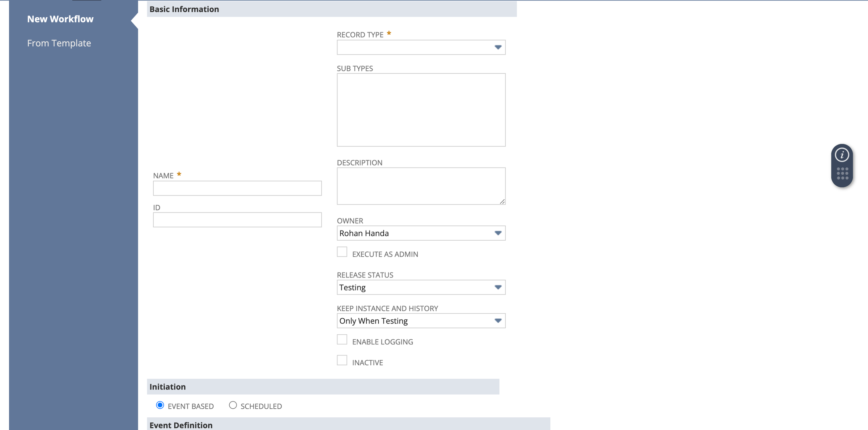Open the Release Status dropdown

coord(498,287)
